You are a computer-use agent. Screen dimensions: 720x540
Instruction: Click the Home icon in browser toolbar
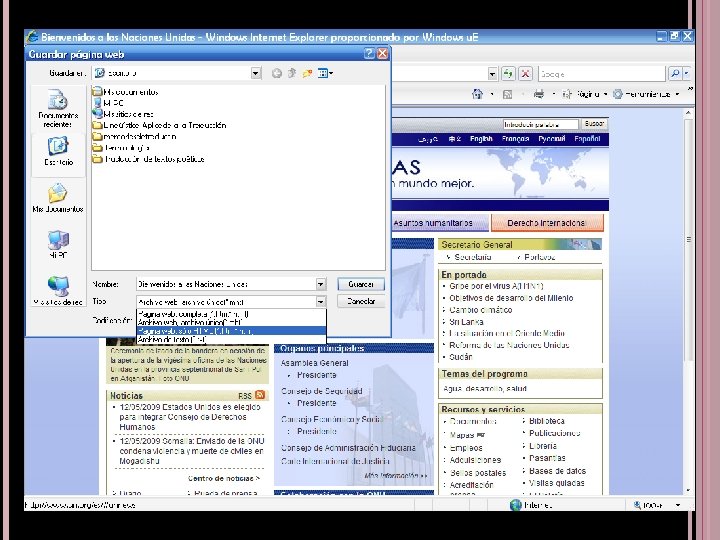coord(478,94)
